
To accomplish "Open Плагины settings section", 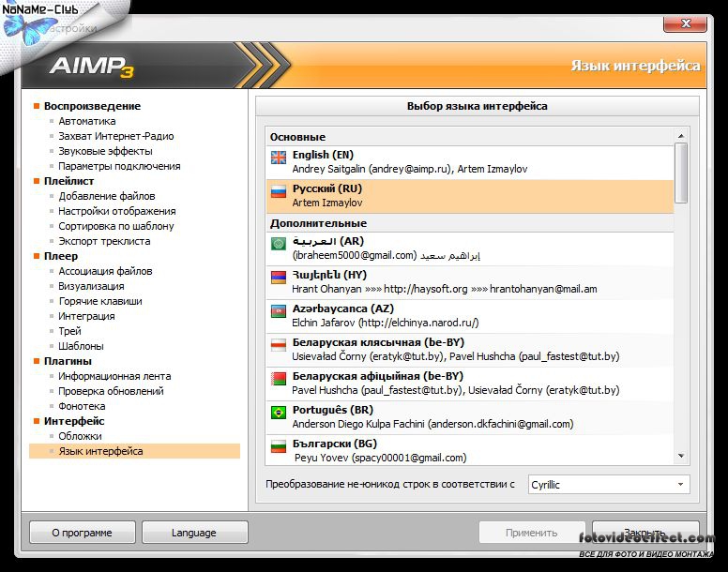I will [68, 361].
